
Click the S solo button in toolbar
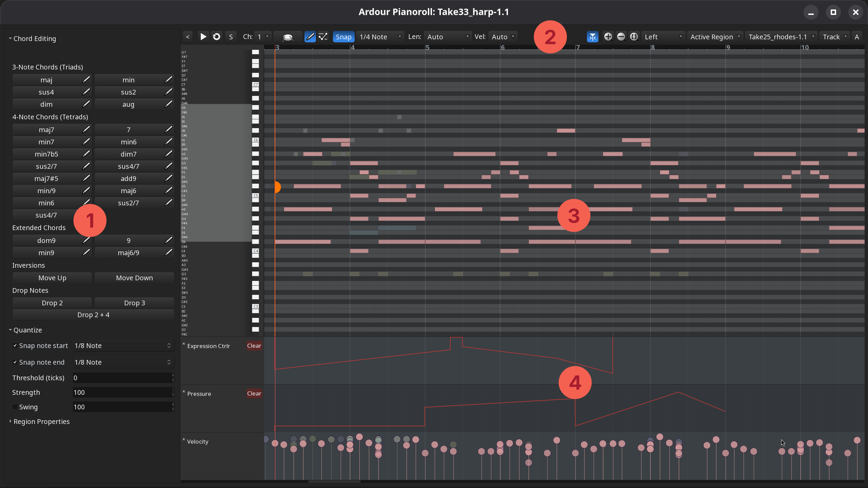point(231,37)
